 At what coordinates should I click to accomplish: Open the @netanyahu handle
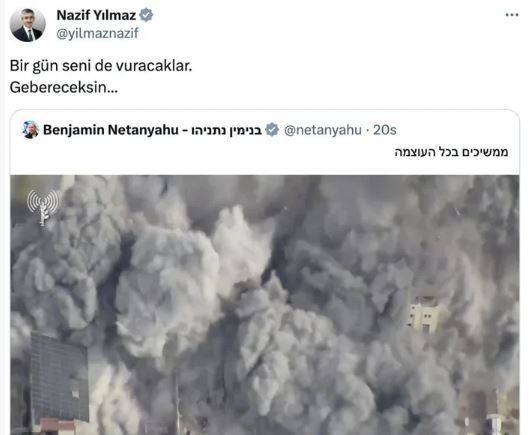coord(323,130)
